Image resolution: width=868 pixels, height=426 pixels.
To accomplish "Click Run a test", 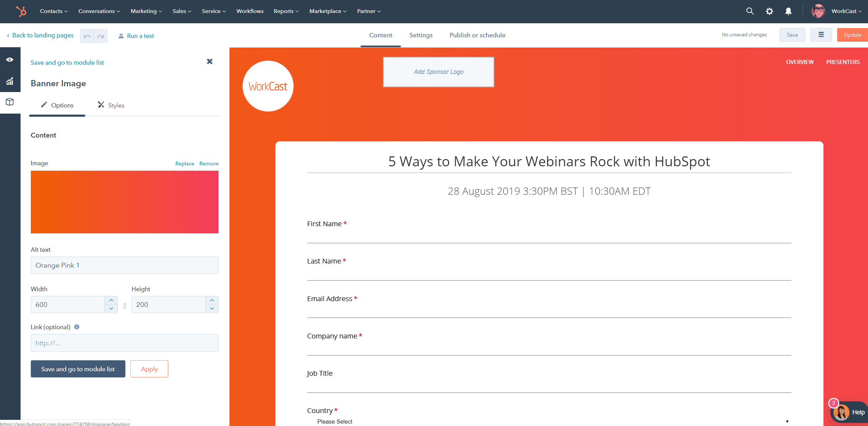I will click(x=136, y=36).
